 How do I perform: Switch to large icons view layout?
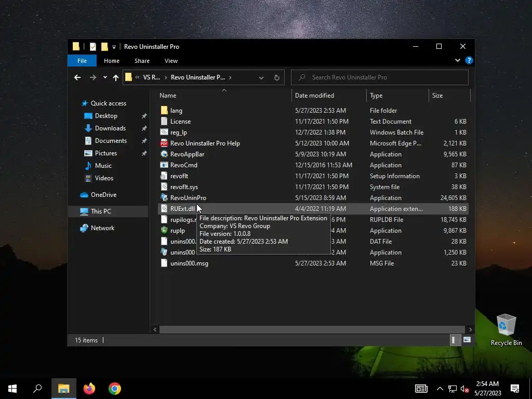point(467,340)
